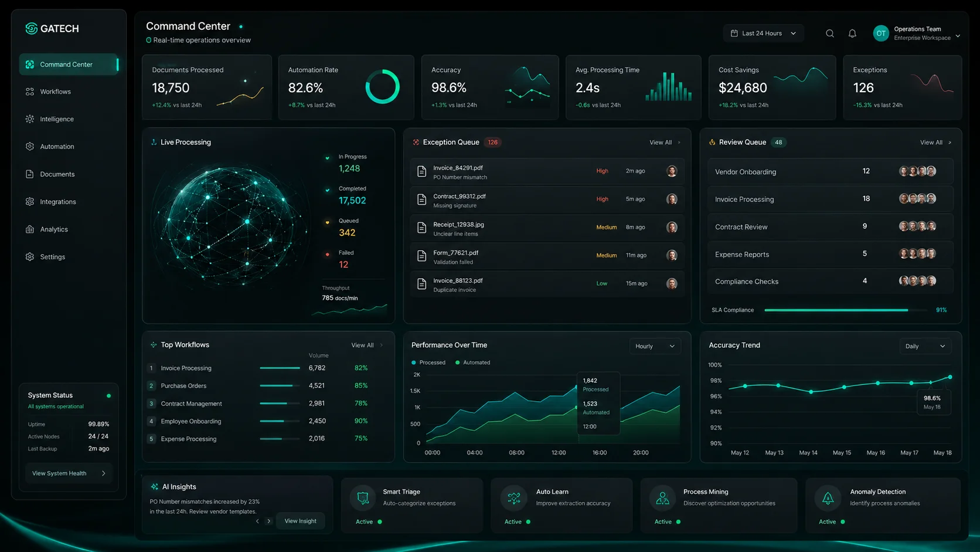The width and height of the screenshot is (980, 552).
Task: Click the View System Health button
Action: click(69, 473)
